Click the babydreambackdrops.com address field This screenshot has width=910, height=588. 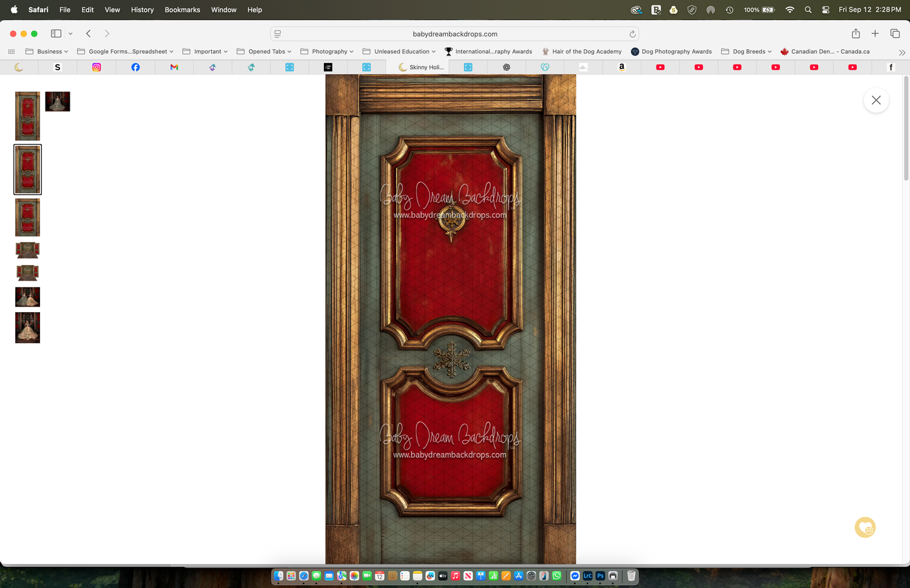(x=454, y=34)
